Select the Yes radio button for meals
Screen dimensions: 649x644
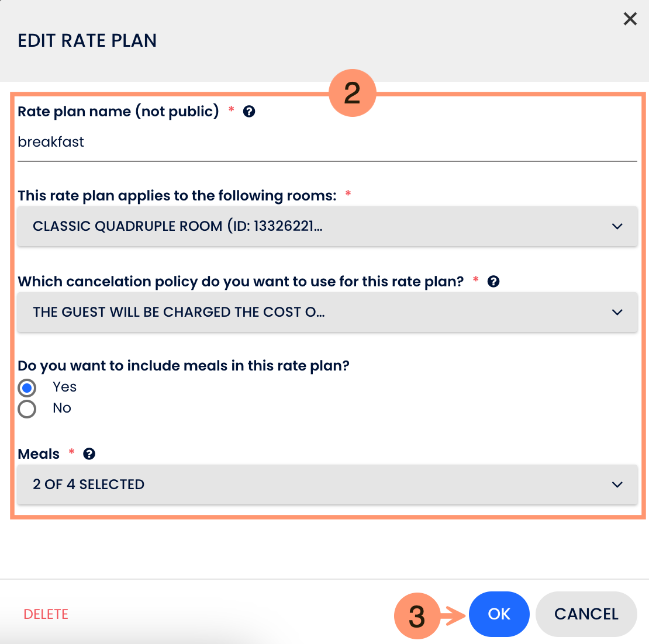tap(27, 387)
